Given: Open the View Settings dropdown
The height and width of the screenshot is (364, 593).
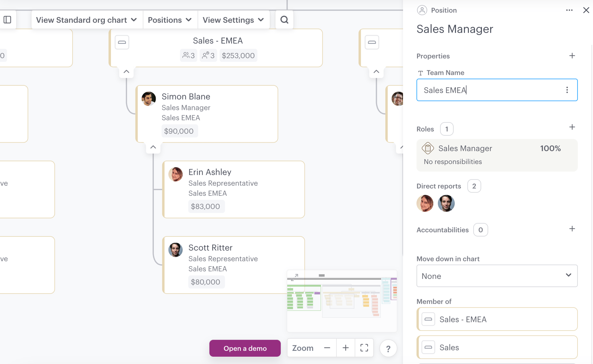Looking at the screenshot, I should pyautogui.click(x=233, y=20).
